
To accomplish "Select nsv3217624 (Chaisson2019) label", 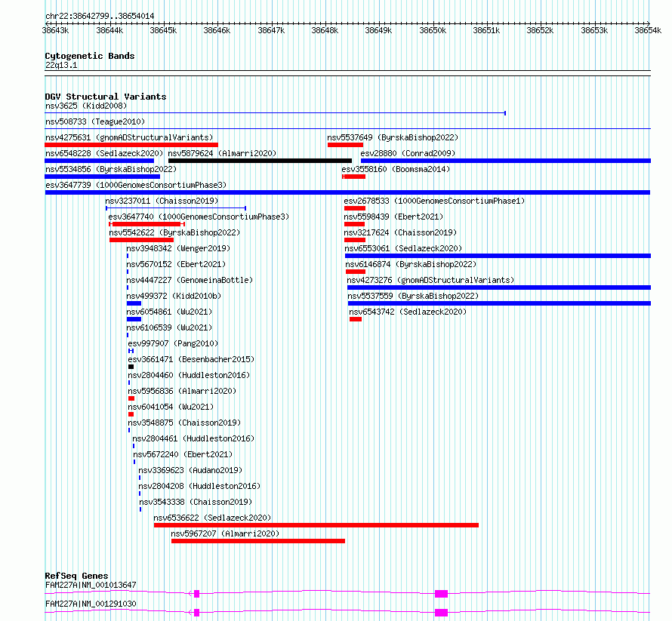I will coord(400,232).
